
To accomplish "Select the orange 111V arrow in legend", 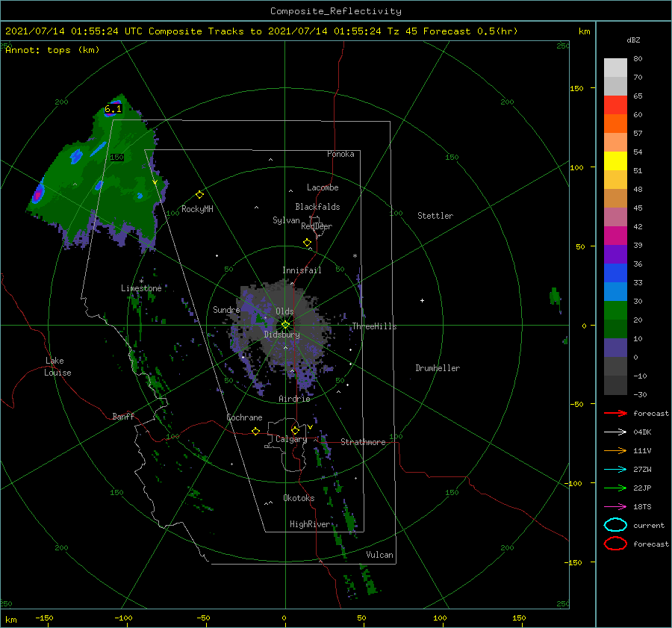I will (615, 450).
